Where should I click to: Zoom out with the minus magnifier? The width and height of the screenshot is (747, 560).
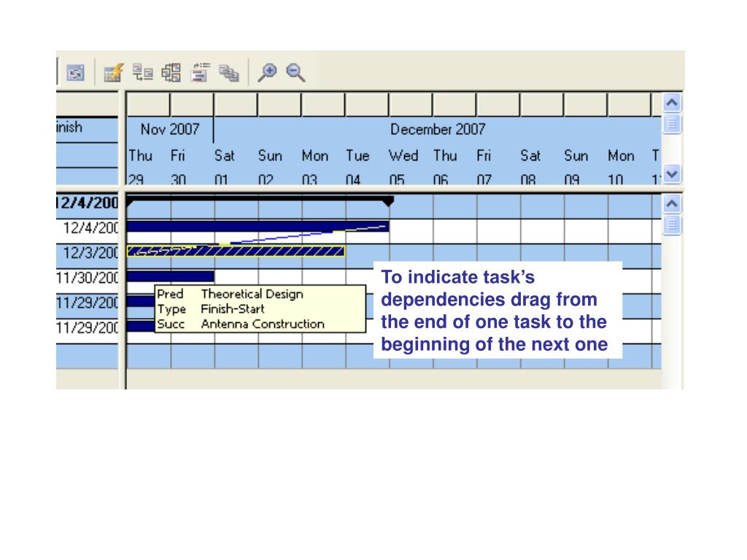(295, 73)
